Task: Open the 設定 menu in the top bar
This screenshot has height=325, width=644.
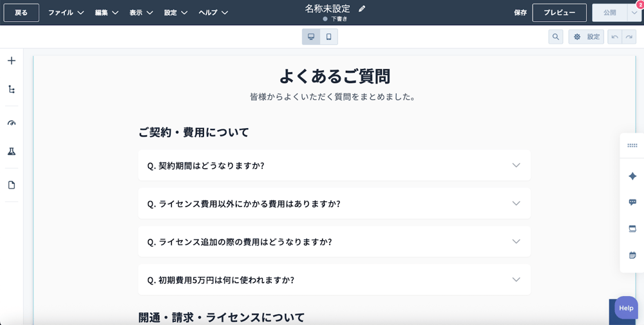Action: click(x=176, y=13)
